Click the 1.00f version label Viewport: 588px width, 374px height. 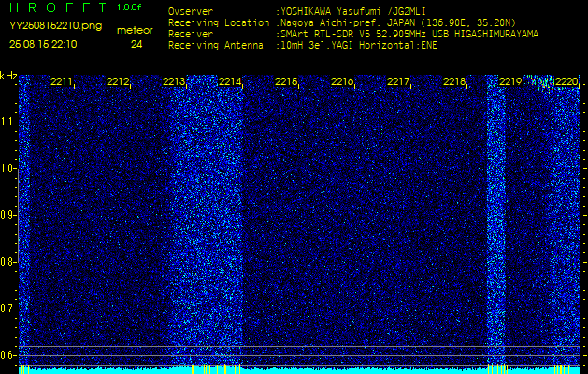click(129, 7)
